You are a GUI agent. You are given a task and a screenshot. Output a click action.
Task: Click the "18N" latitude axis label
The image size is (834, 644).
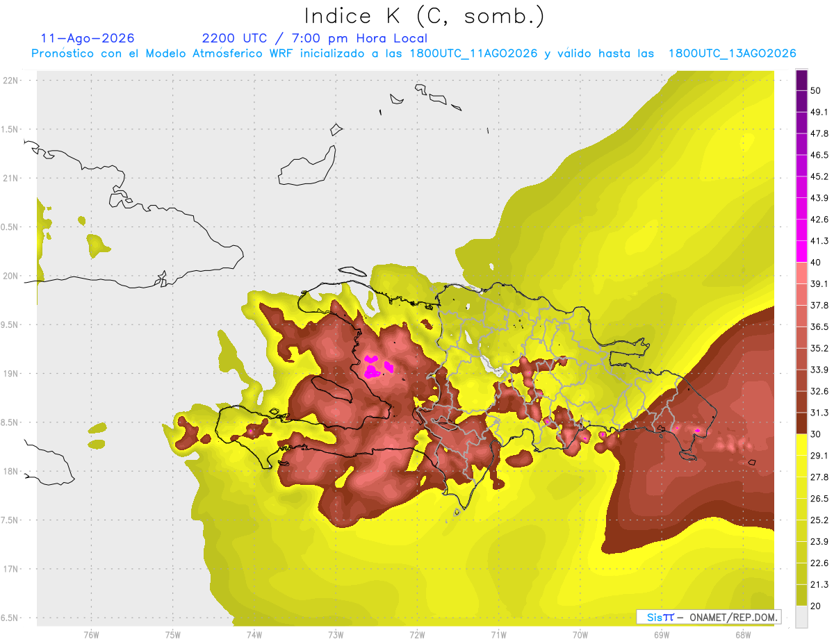tap(11, 472)
